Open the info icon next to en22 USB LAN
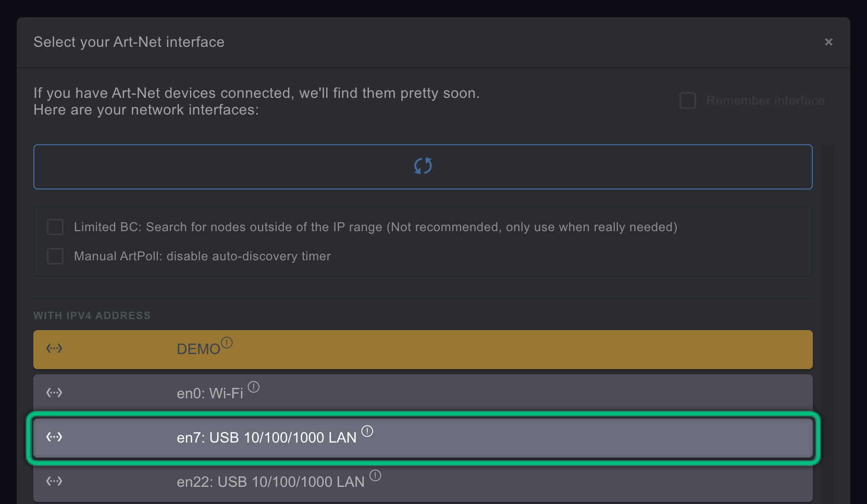Screen dimensions: 867x504 375,475
